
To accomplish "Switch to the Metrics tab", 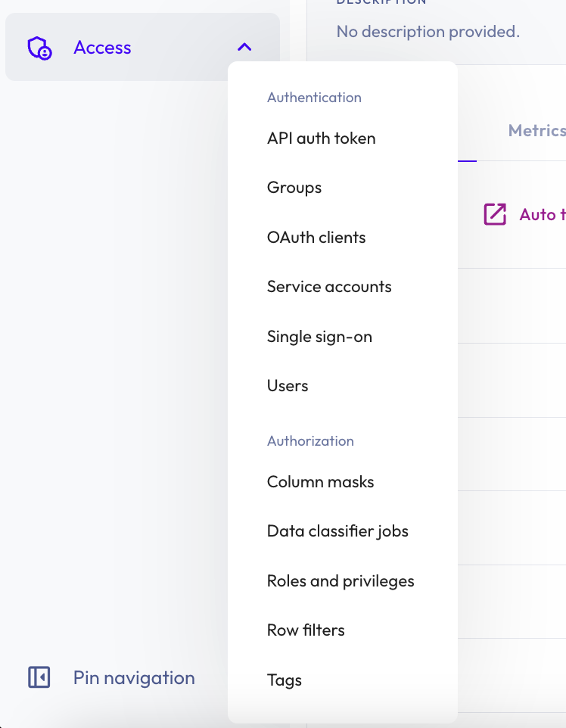I will 536,130.
